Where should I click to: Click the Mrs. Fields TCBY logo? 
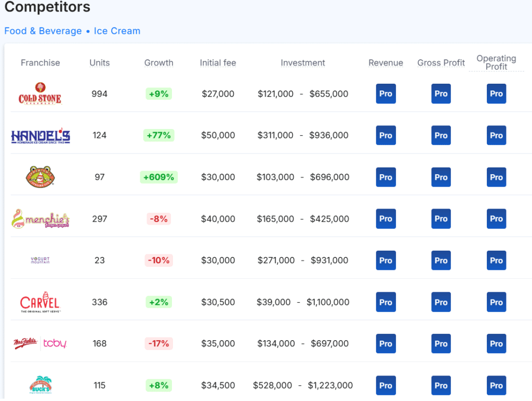[x=40, y=343]
